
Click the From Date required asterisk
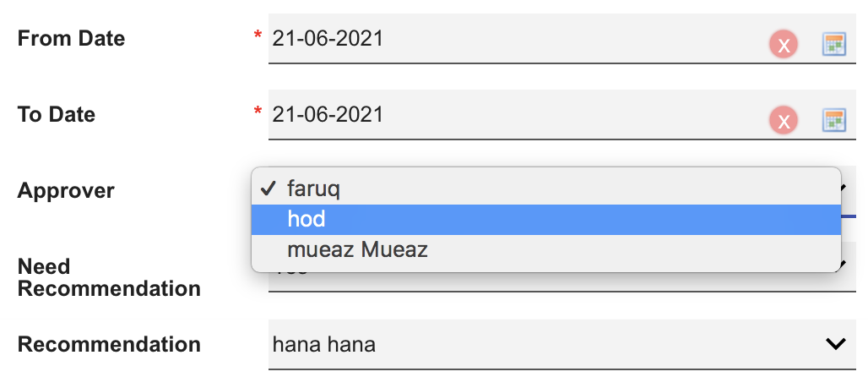coord(258,36)
